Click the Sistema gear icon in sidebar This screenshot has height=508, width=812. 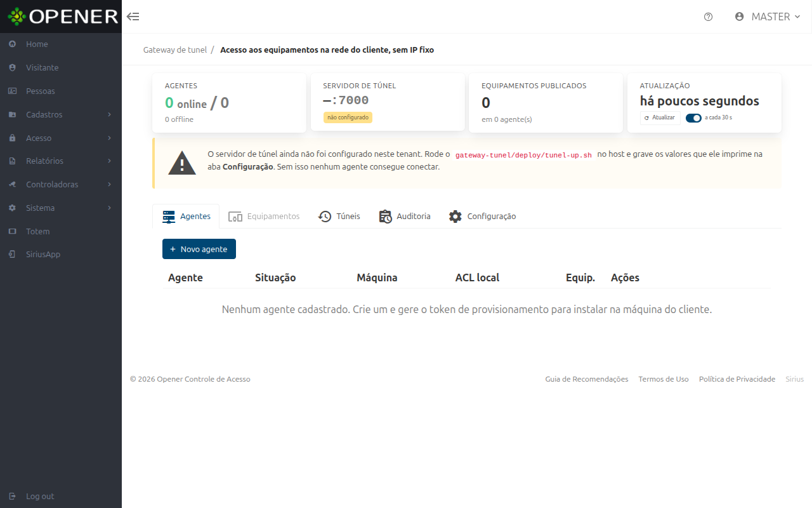point(12,208)
